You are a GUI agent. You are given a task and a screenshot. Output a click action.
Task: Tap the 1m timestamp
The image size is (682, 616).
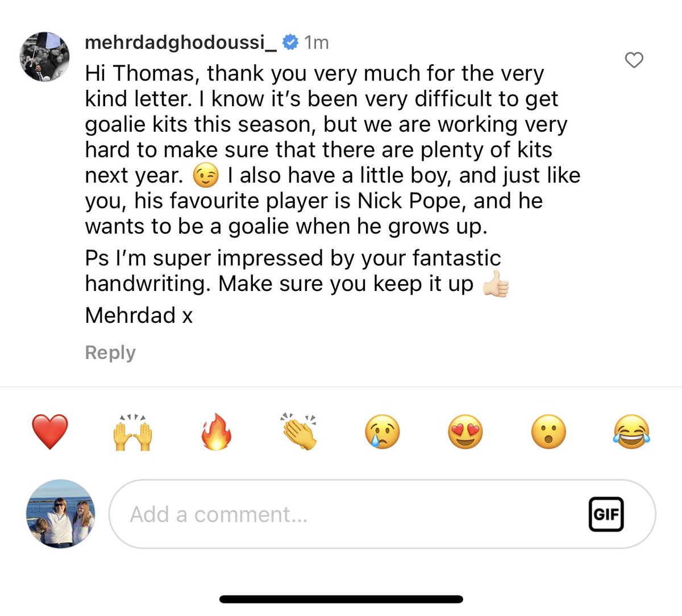[317, 42]
